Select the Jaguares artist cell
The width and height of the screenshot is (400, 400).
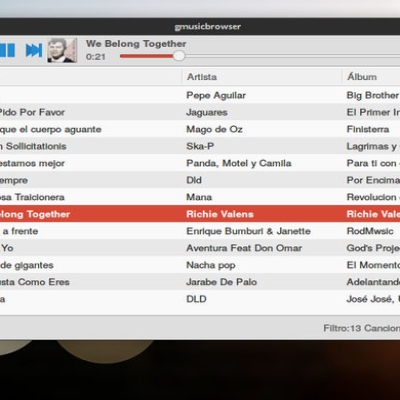click(x=207, y=112)
